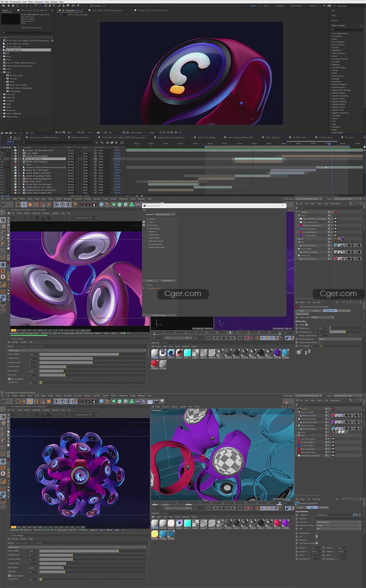The height and width of the screenshot is (588, 366).
Task: Select the Standard workspace in After Effects
Action: pos(279,6)
